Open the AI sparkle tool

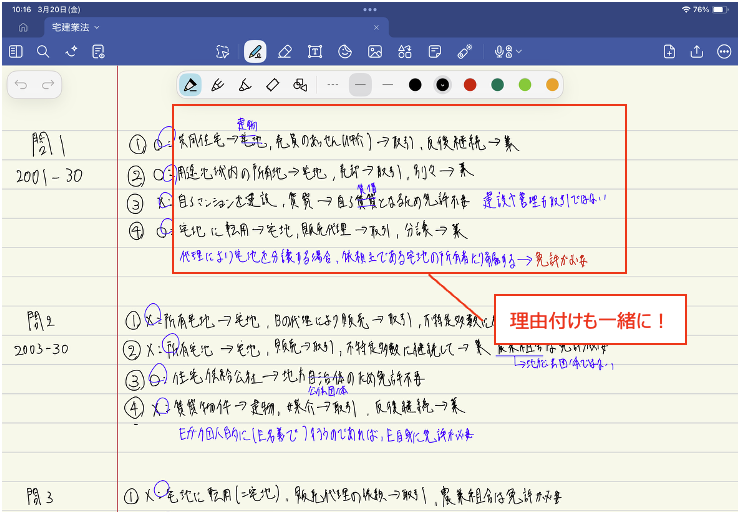pos(70,51)
